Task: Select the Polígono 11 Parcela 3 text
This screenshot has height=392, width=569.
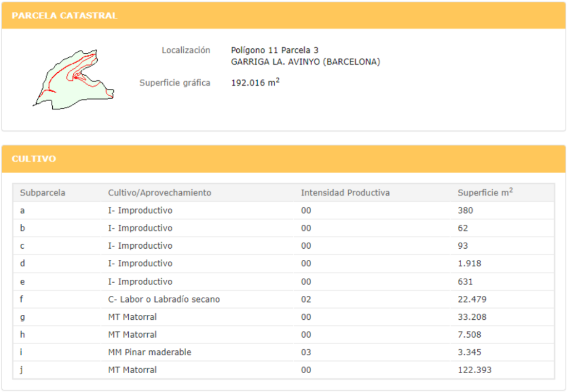Action: tap(274, 51)
